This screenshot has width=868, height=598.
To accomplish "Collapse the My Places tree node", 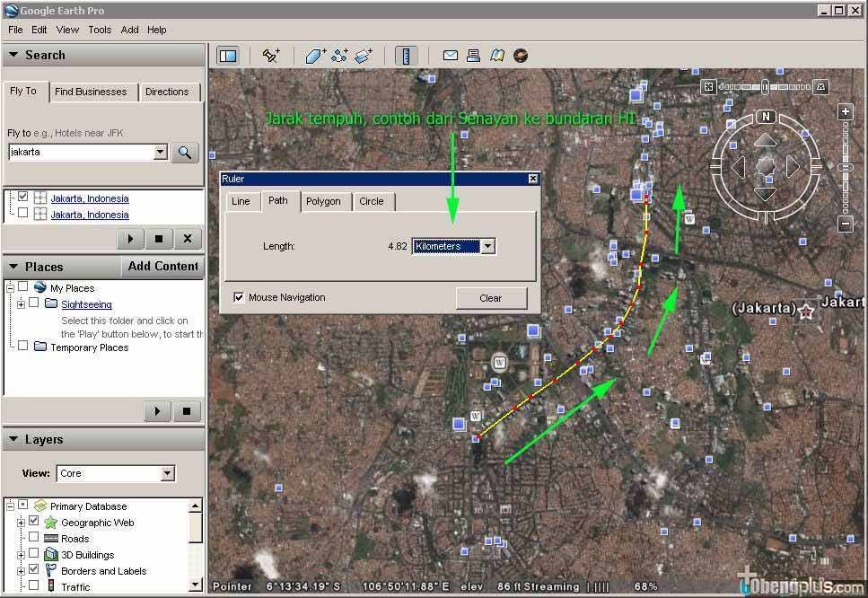I will 10,288.
